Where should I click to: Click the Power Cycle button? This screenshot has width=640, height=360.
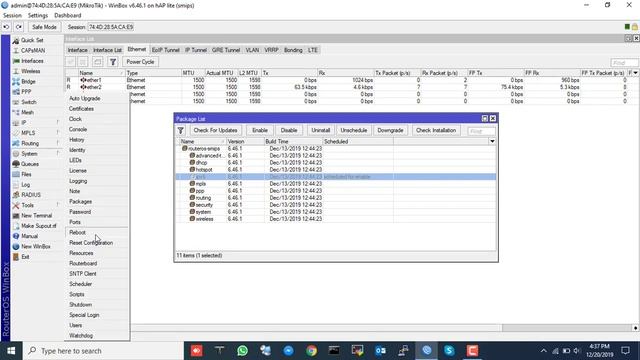click(x=140, y=62)
